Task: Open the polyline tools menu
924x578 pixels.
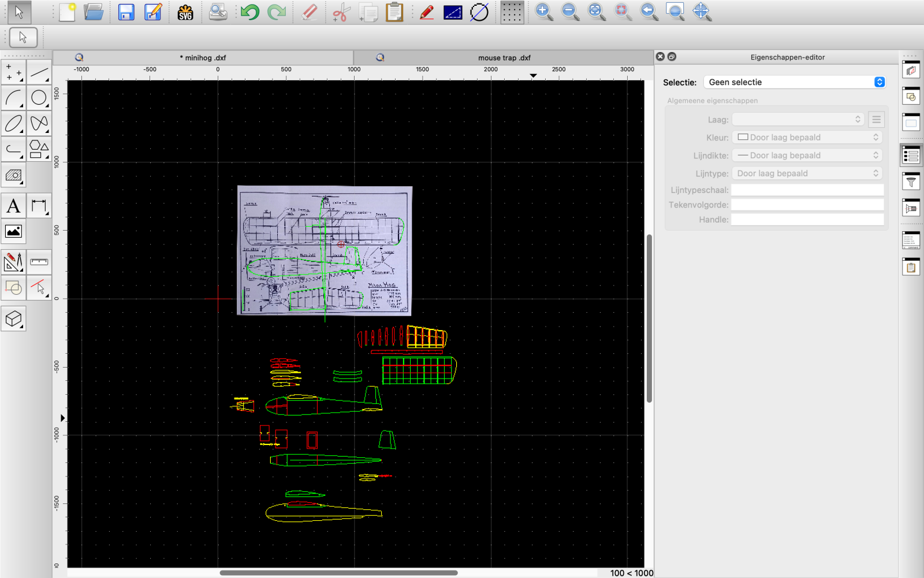Action: (x=13, y=149)
